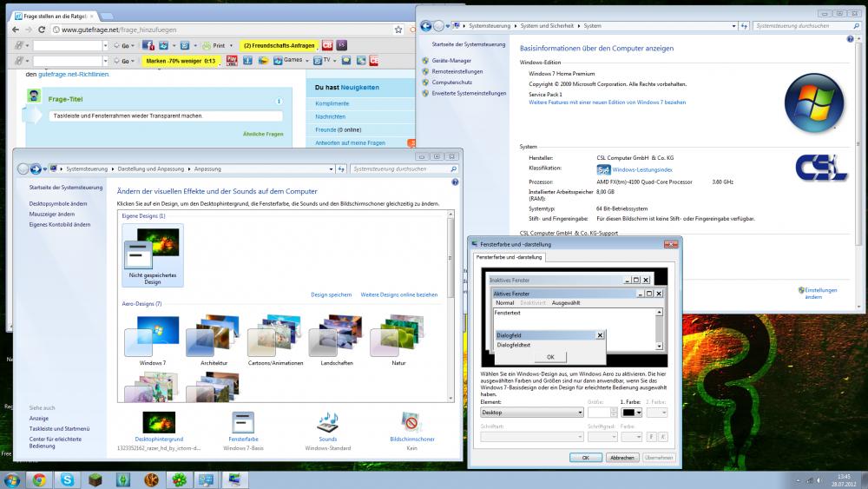
Task: Select the Natur theme
Action: (398, 339)
